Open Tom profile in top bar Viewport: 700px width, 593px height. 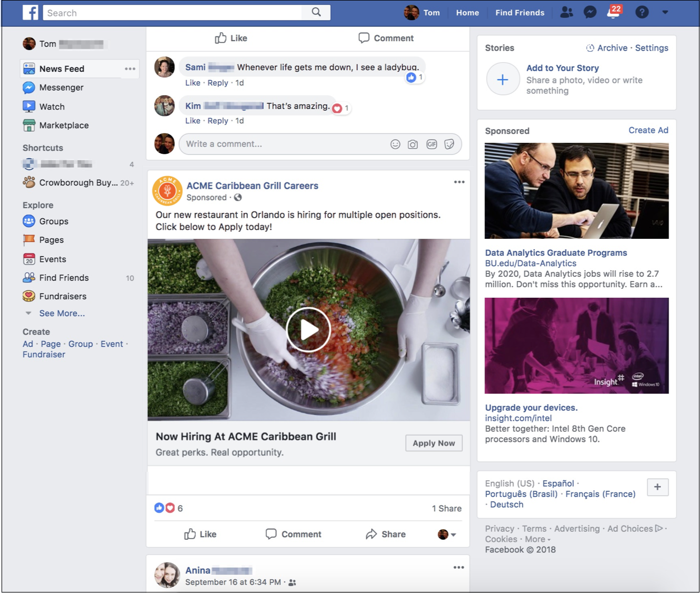422,13
